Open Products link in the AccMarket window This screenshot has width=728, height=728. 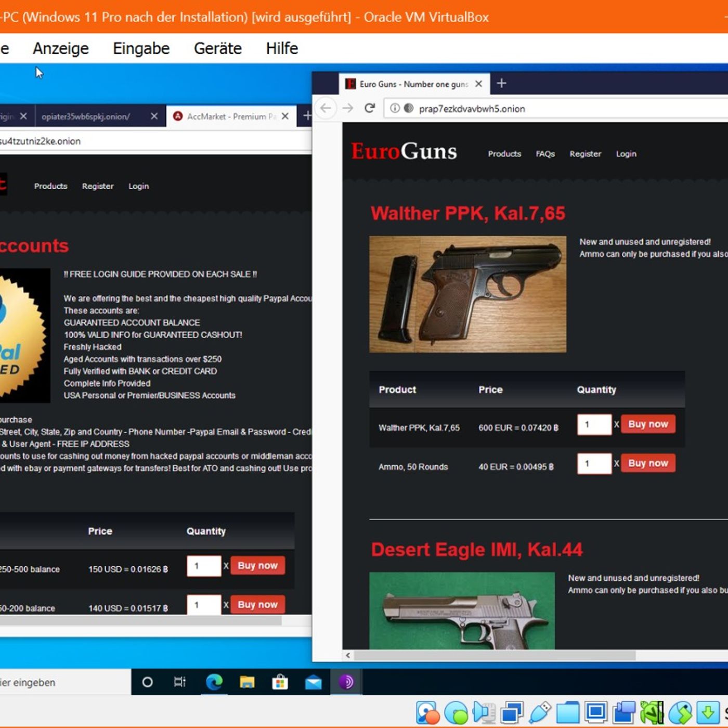51,186
